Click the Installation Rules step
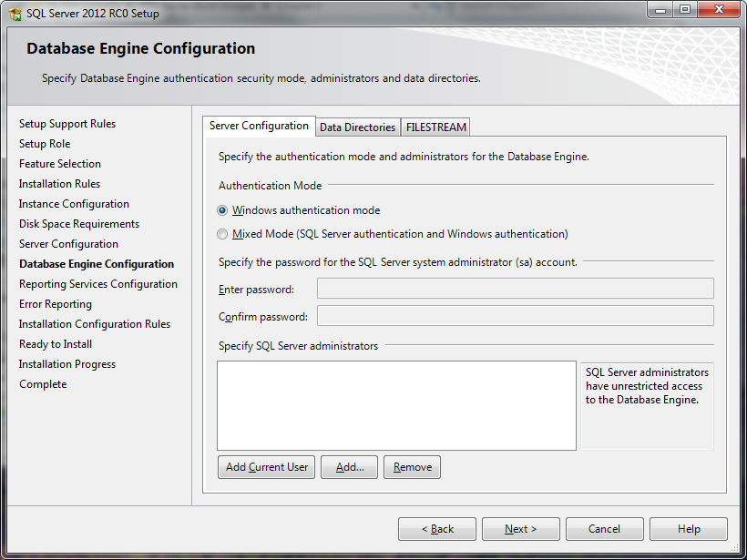The height and width of the screenshot is (560, 747). coord(59,184)
